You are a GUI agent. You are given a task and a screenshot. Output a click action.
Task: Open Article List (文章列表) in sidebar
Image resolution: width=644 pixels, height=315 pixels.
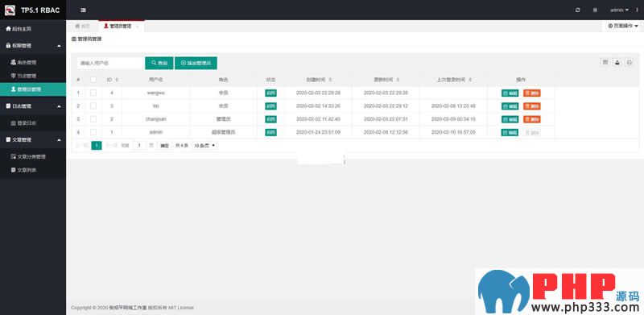point(33,170)
